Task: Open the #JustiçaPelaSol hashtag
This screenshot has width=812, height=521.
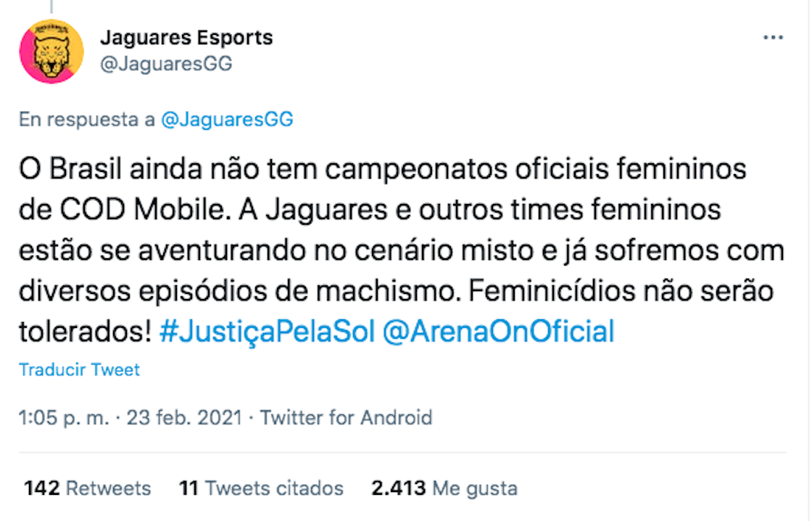Action: coord(266,331)
